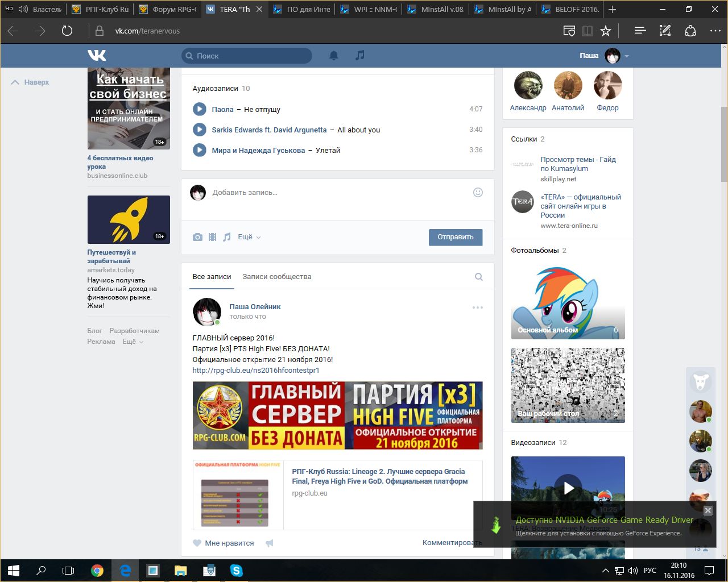
Task: Open browser more options ellipsis
Action: (715, 31)
